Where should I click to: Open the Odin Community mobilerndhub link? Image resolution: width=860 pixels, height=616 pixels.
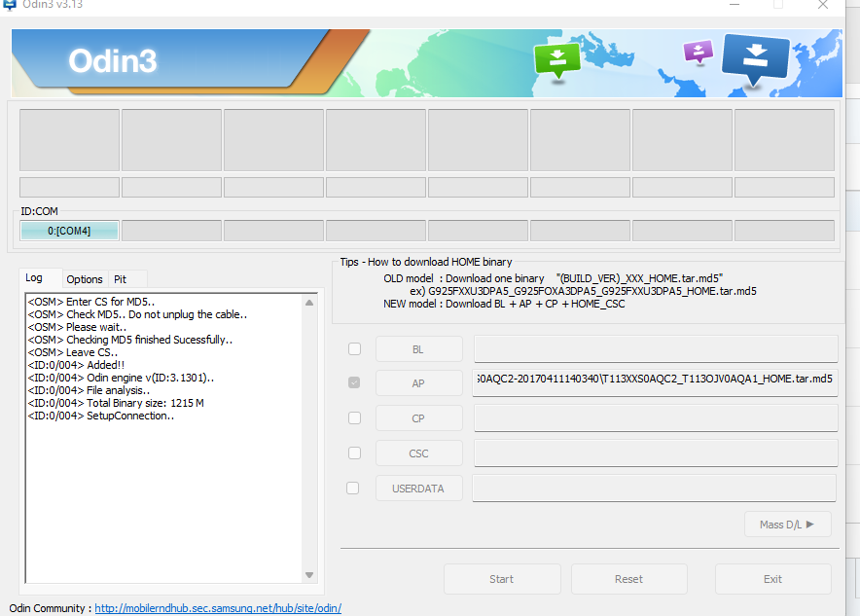pyautogui.click(x=218, y=608)
